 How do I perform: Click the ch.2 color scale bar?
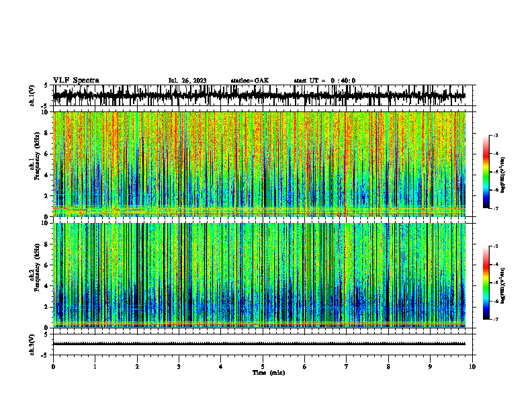(x=486, y=283)
